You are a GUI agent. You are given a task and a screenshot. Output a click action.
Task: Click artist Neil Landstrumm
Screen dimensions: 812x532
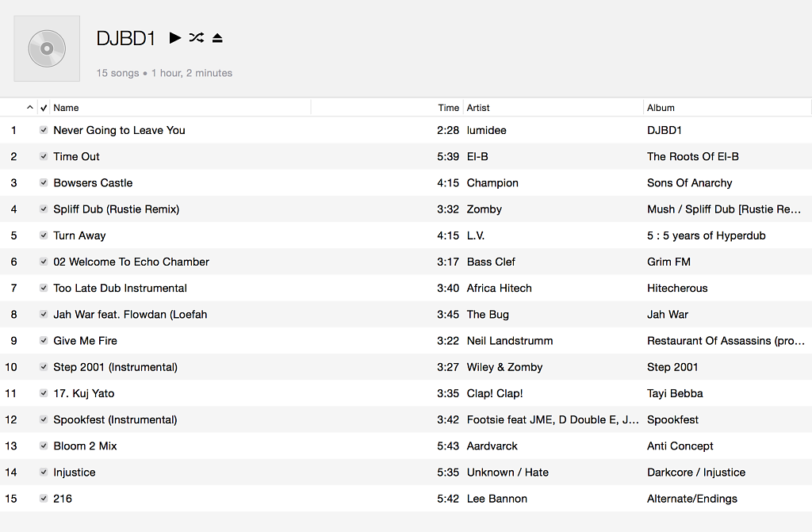510,341
